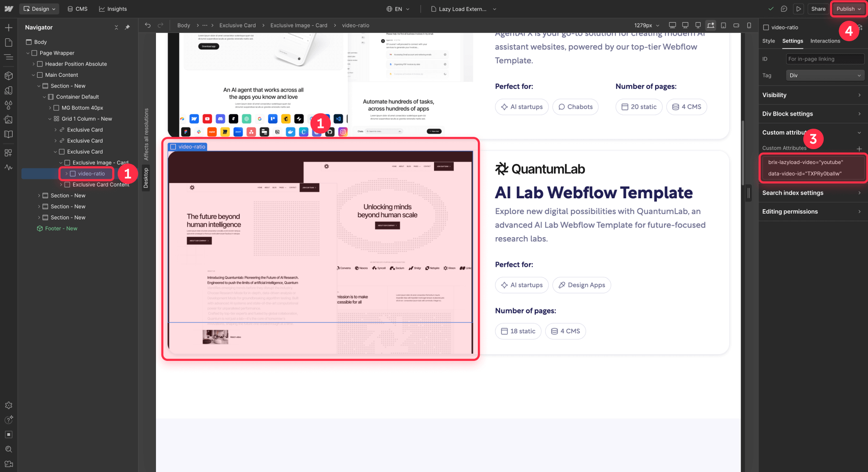Screen dimensions: 868x472
Task: Expand the video-ratio tree item arrow
Action: [66, 173]
